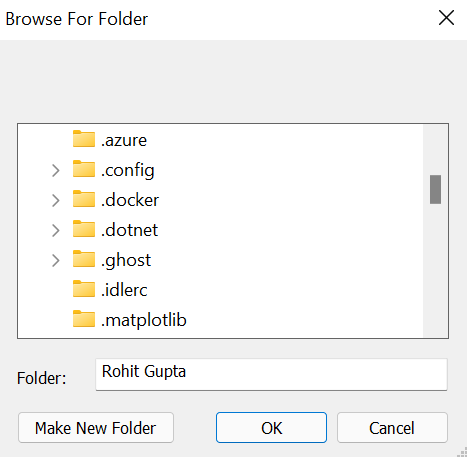
Task: Click the vertical scrollbar thumb
Action: [435, 189]
